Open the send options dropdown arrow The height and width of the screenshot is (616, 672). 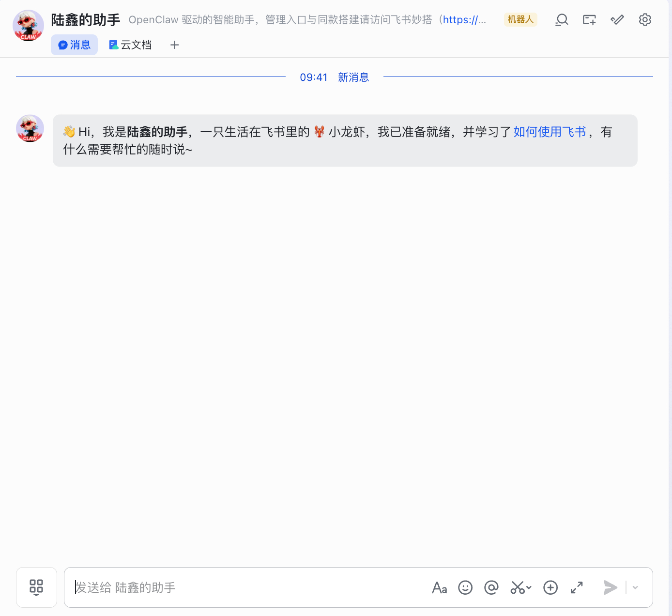tap(634, 587)
